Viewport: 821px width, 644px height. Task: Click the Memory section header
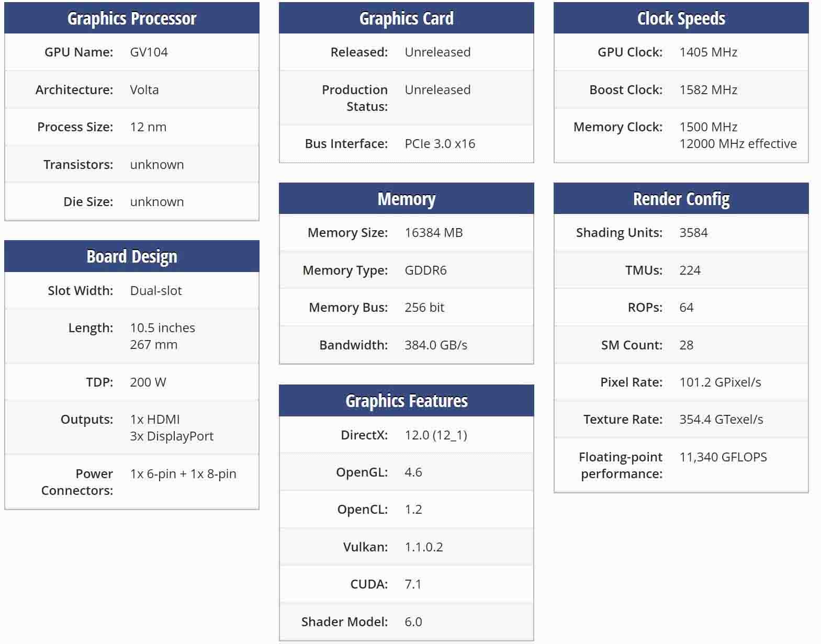[x=407, y=199]
